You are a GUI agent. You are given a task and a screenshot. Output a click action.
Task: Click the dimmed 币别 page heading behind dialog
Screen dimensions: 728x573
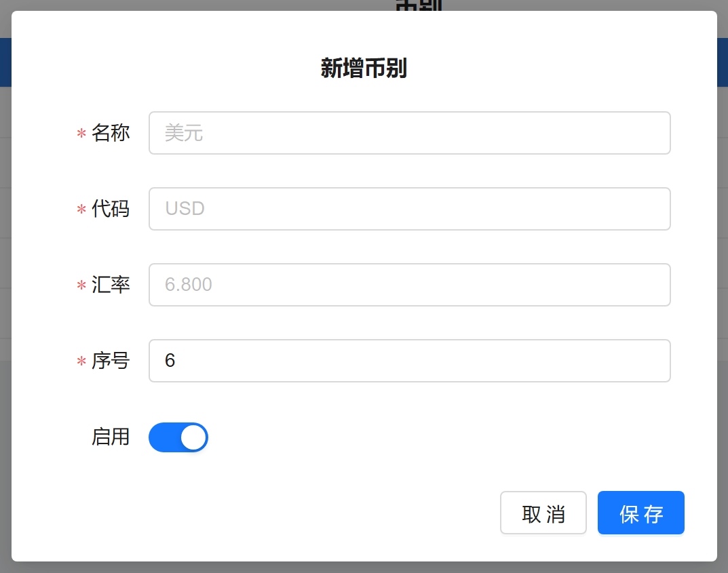[x=419, y=5]
